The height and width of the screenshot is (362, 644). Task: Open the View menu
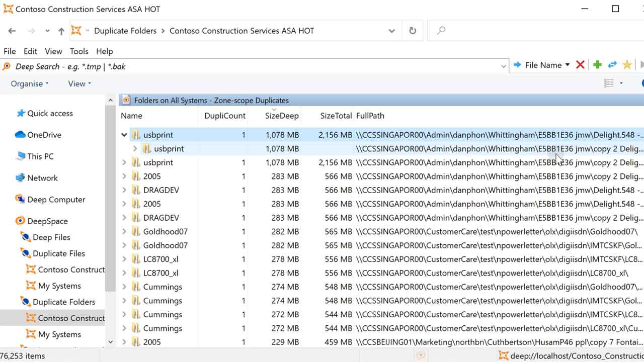[x=53, y=51]
